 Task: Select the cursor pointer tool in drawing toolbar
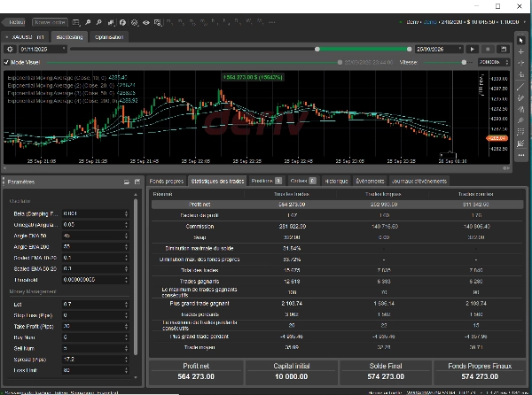[520, 41]
